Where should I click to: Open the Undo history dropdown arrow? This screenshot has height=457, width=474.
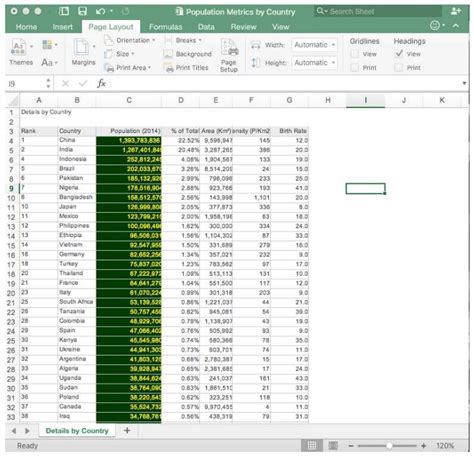coord(111,11)
